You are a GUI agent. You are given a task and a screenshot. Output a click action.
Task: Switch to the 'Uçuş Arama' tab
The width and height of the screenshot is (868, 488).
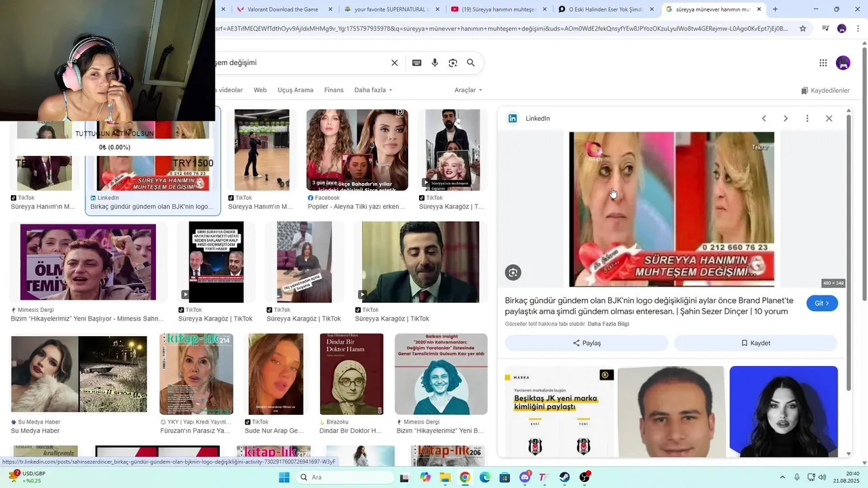point(295,90)
